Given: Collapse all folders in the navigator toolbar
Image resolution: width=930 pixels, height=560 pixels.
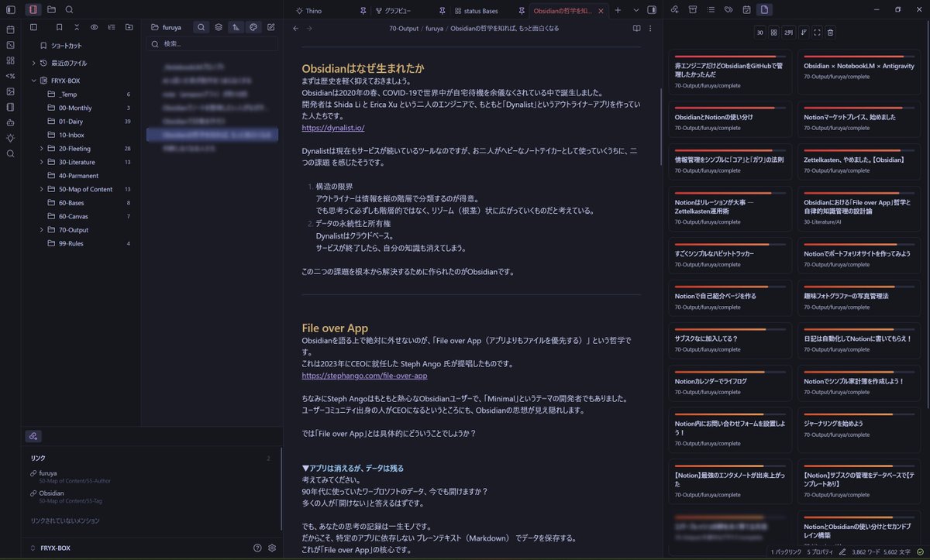Looking at the screenshot, I should [x=76, y=27].
